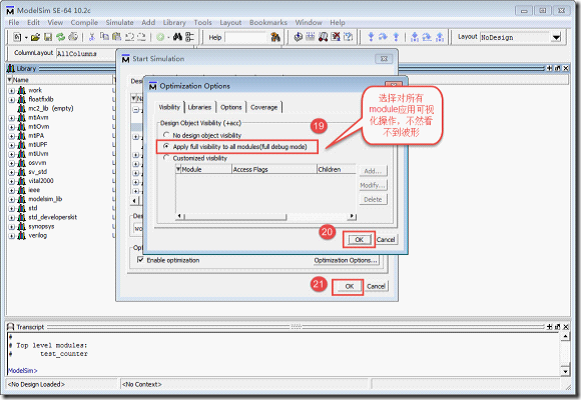Switch to the Visibility tab

tap(169, 107)
